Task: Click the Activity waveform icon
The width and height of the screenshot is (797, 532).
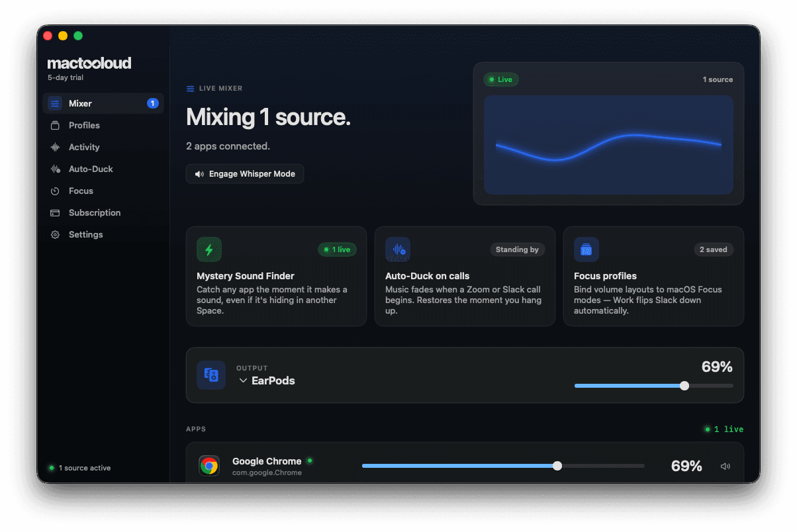Action: pyautogui.click(x=56, y=147)
